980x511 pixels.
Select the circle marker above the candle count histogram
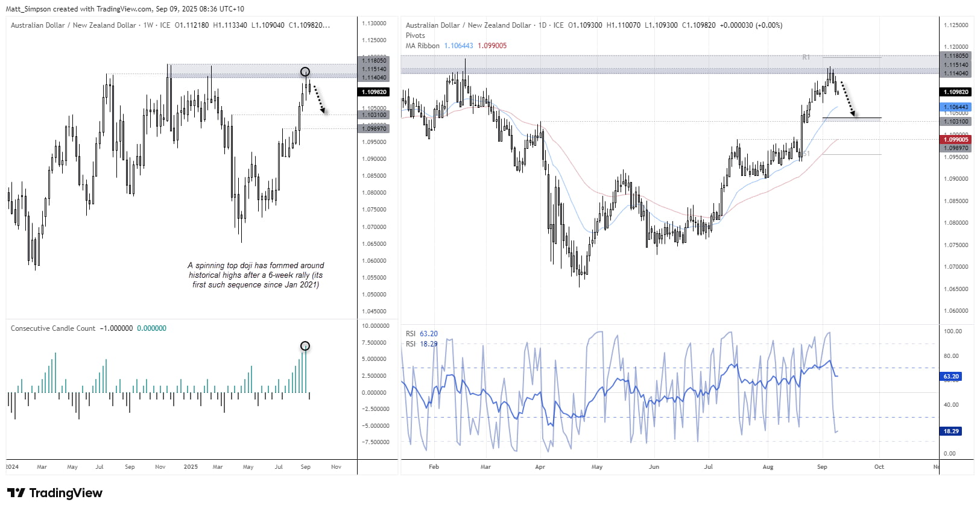click(x=305, y=346)
